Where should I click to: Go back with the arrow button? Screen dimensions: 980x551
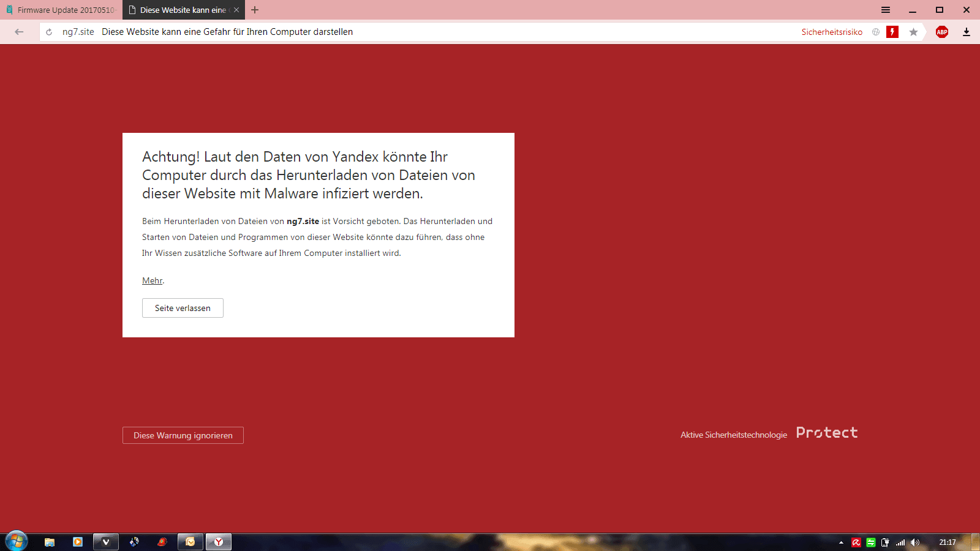19,32
